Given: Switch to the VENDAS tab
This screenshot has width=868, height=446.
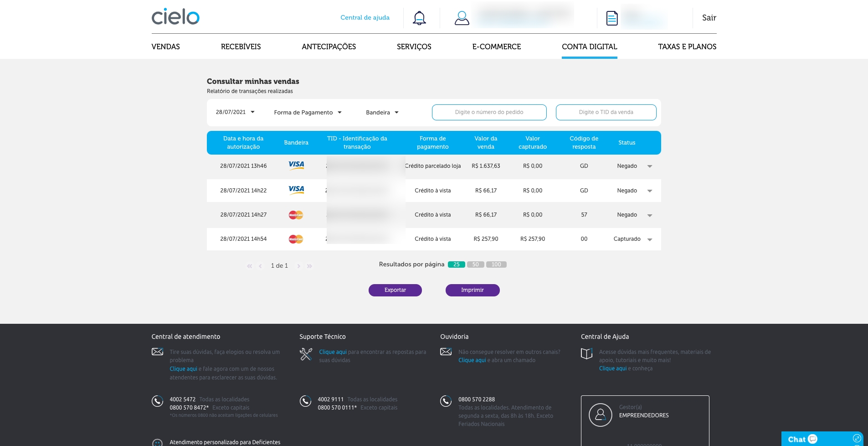Looking at the screenshot, I should [x=165, y=47].
